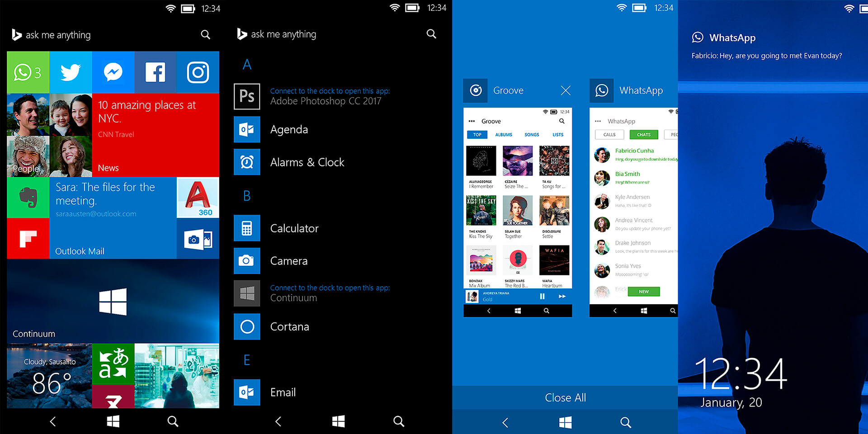Tap the WhatsApp card header icon in task switcher
The width and height of the screenshot is (868, 434).
pos(602,90)
